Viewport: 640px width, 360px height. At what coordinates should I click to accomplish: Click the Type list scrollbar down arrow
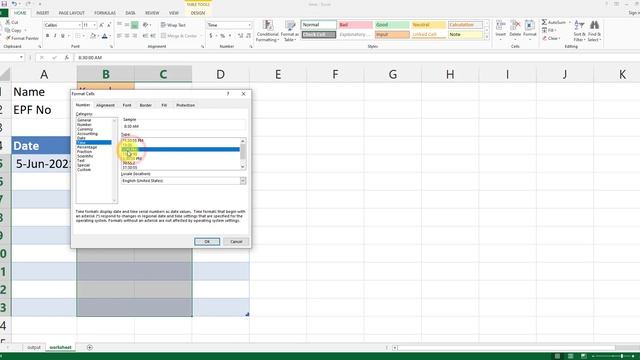pyautogui.click(x=243, y=167)
